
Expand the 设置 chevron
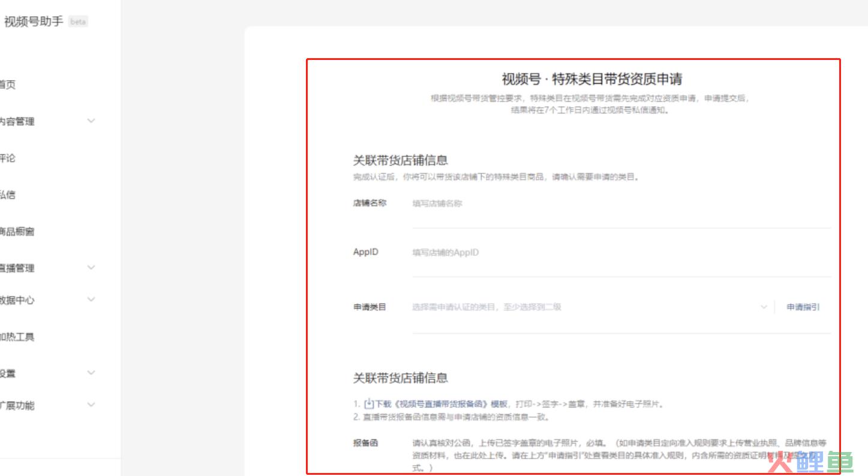pos(91,373)
